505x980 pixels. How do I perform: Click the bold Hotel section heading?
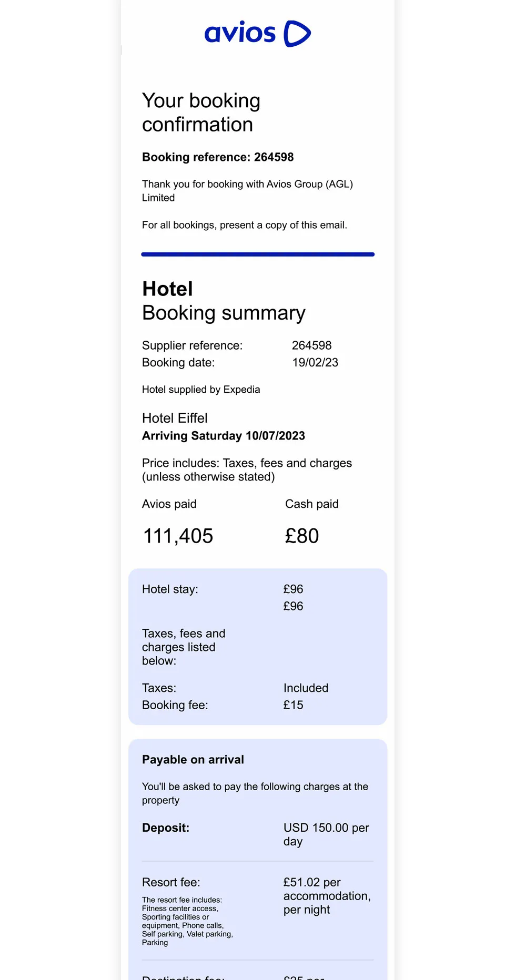click(168, 289)
